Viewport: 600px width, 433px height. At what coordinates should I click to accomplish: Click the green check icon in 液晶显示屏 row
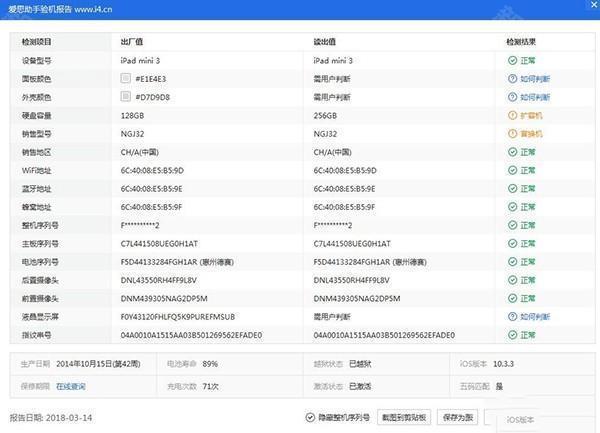click(512, 316)
